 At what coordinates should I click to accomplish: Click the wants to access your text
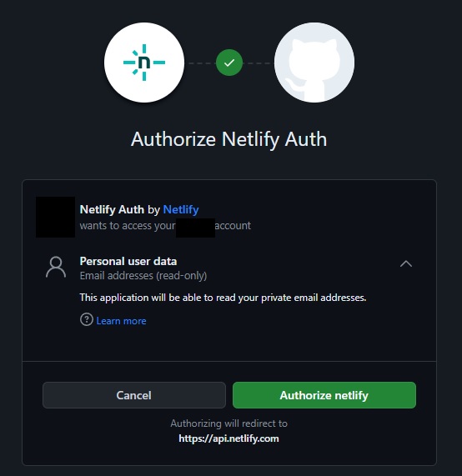coord(128,226)
